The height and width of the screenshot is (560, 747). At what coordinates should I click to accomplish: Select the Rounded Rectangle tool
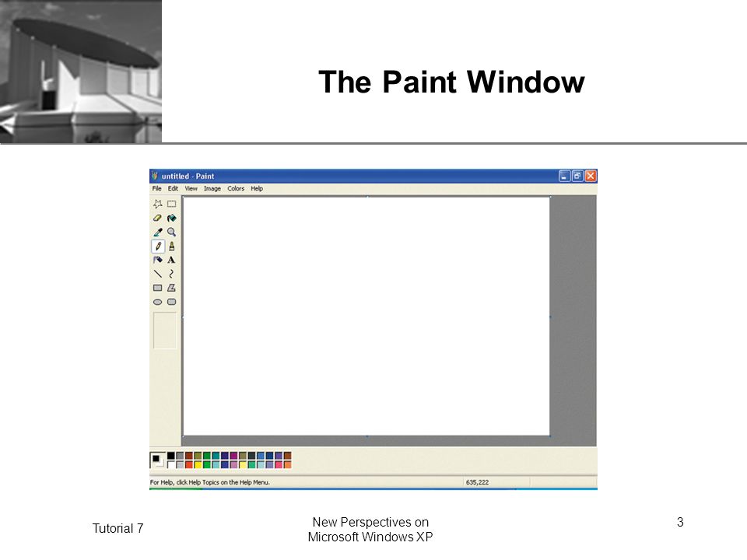coord(171,302)
